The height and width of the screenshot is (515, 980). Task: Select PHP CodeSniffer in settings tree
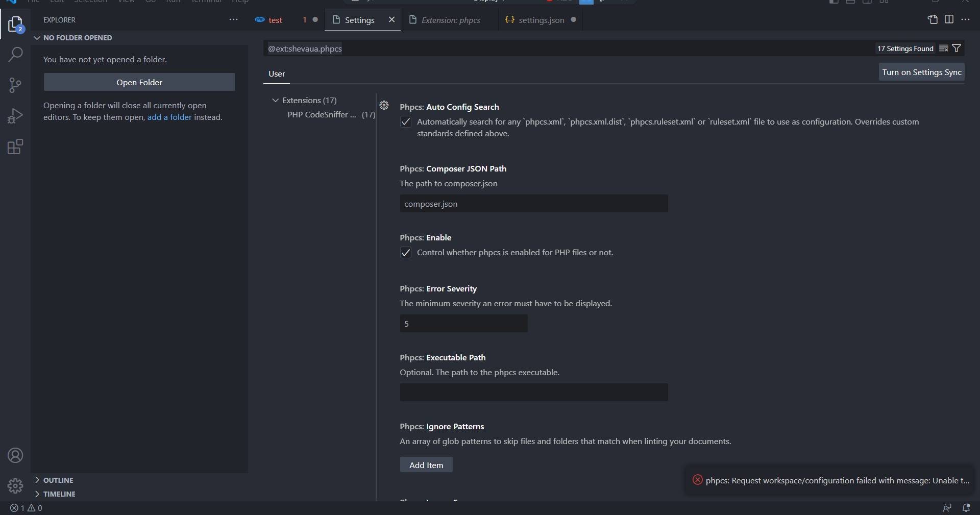click(x=331, y=115)
